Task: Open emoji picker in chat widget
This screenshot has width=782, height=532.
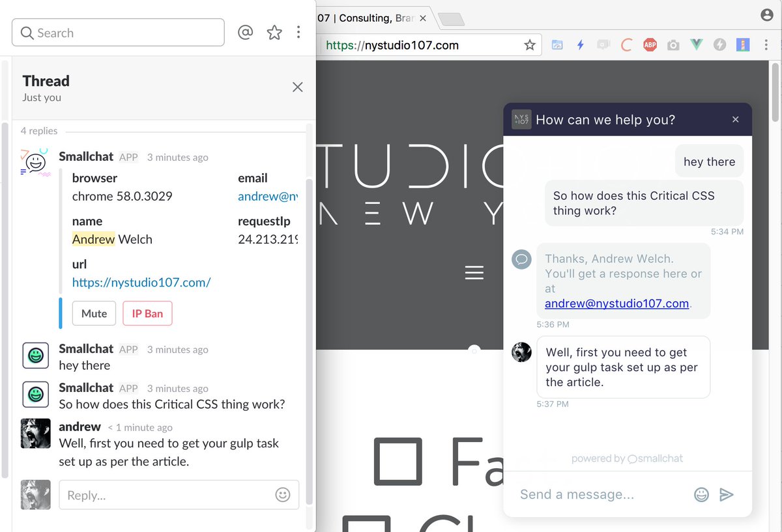Action: [x=701, y=495]
